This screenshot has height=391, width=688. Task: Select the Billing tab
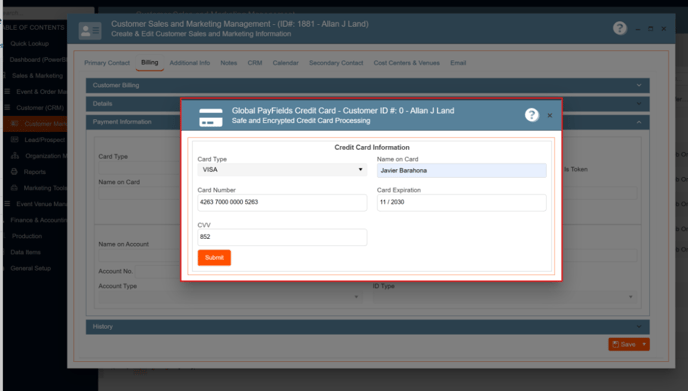tap(150, 63)
